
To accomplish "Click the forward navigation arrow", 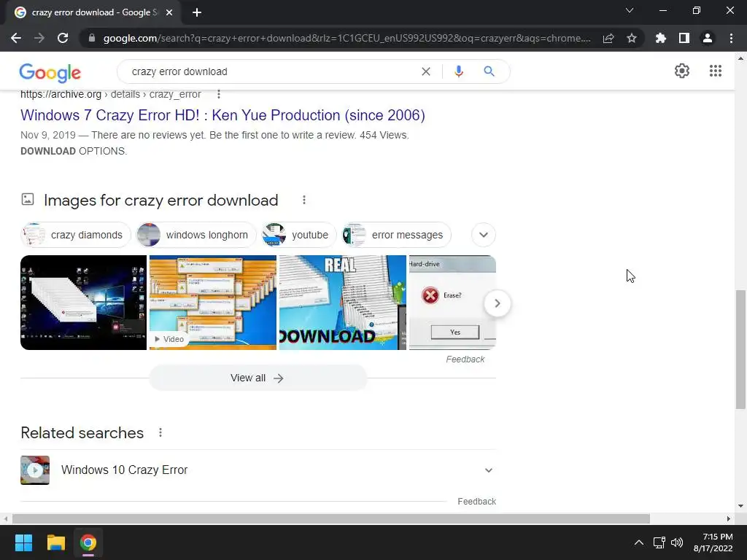I will point(39,38).
